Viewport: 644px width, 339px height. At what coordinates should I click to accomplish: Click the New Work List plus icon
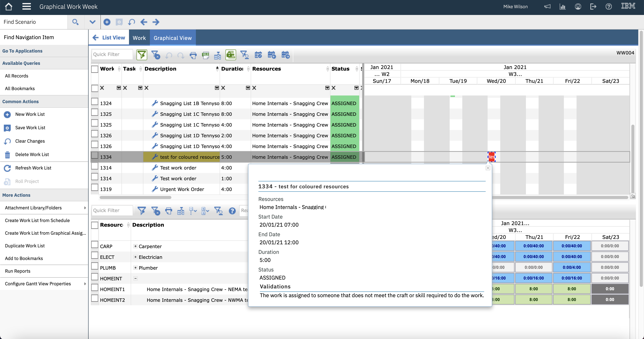(x=7, y=114)
